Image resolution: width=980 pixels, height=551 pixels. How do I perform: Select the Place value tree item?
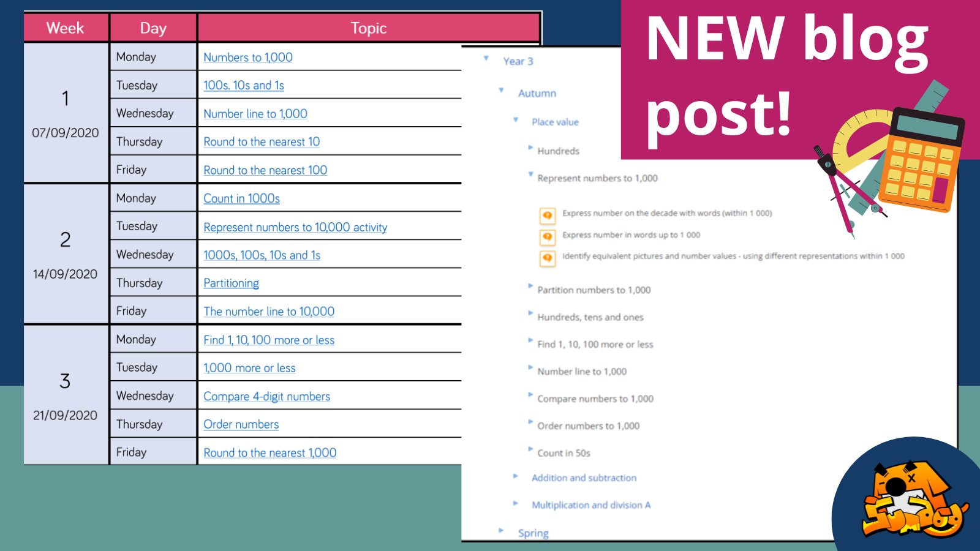555,122
